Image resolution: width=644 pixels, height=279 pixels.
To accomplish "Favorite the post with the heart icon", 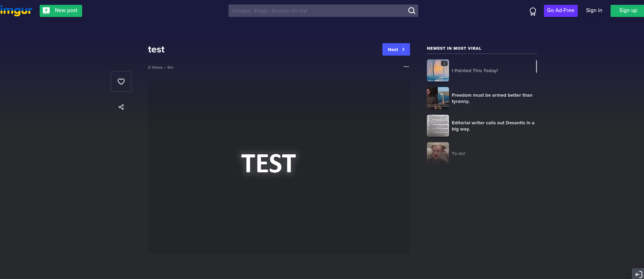I will coord(121,81).
